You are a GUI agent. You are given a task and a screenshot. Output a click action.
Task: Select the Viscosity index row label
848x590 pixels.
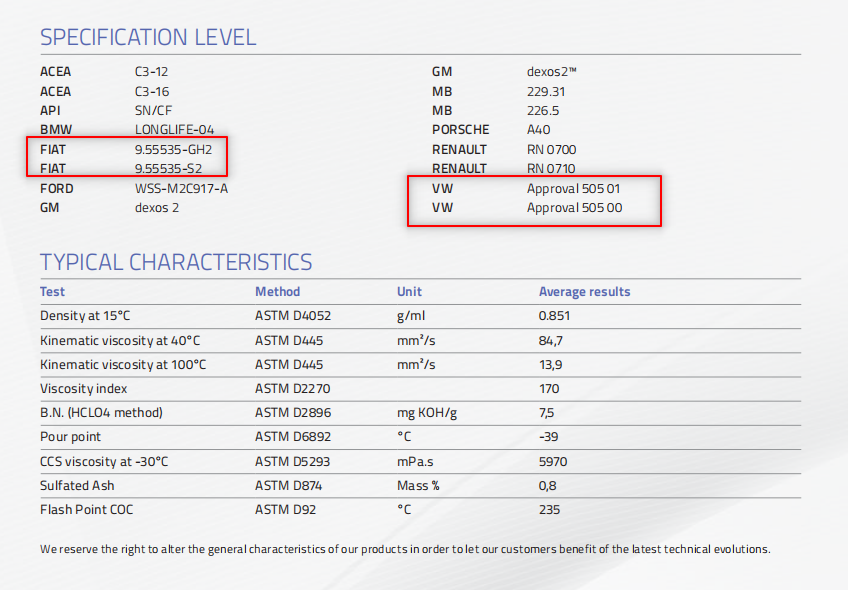click(x=84, y=388)
